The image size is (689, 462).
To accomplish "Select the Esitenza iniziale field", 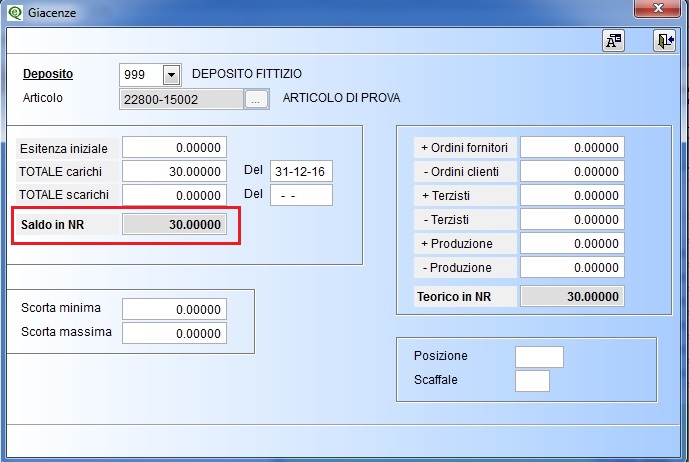I will tap(174, 147).
